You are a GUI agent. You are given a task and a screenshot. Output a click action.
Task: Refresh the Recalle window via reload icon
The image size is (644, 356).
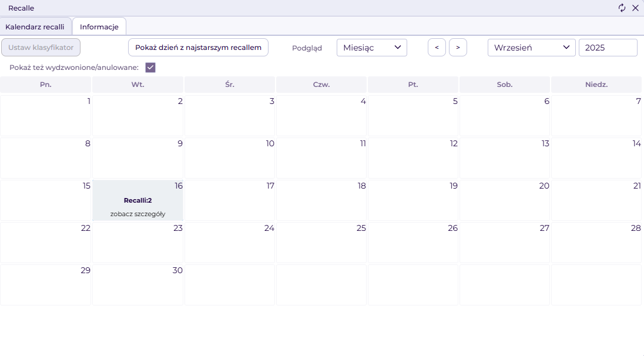[622, 8]
